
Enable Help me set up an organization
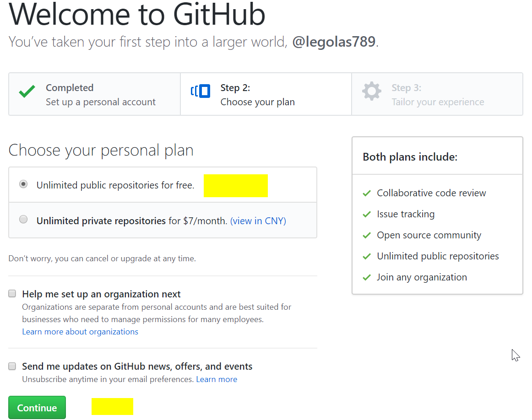pos(12,294)
